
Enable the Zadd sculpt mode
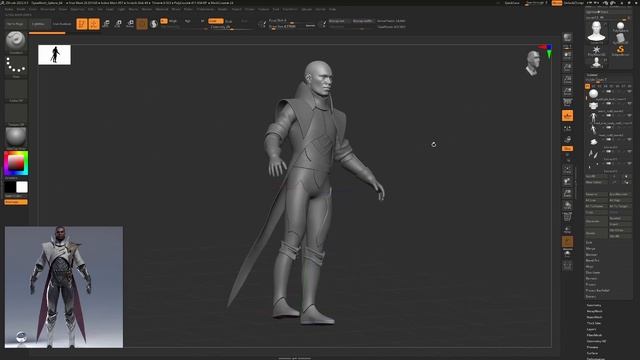[216, 21]
